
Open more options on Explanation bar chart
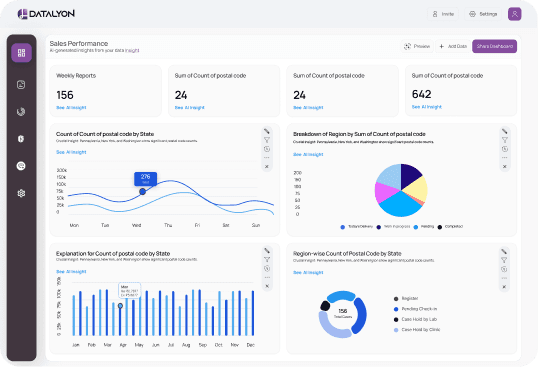tap(267, 277)
